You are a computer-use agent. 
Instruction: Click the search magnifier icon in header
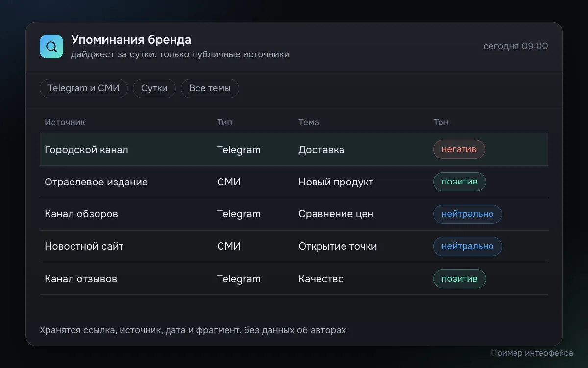coord(51,47)
